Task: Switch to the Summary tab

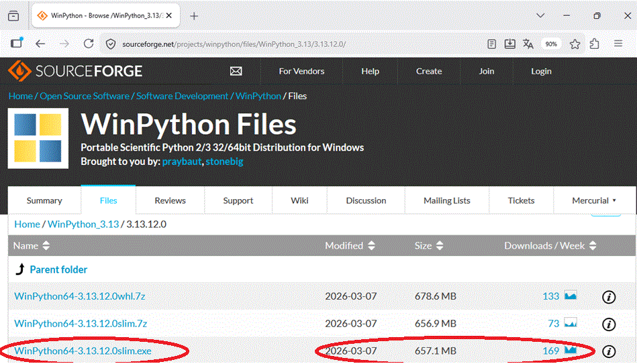Action: coord(44,200)
